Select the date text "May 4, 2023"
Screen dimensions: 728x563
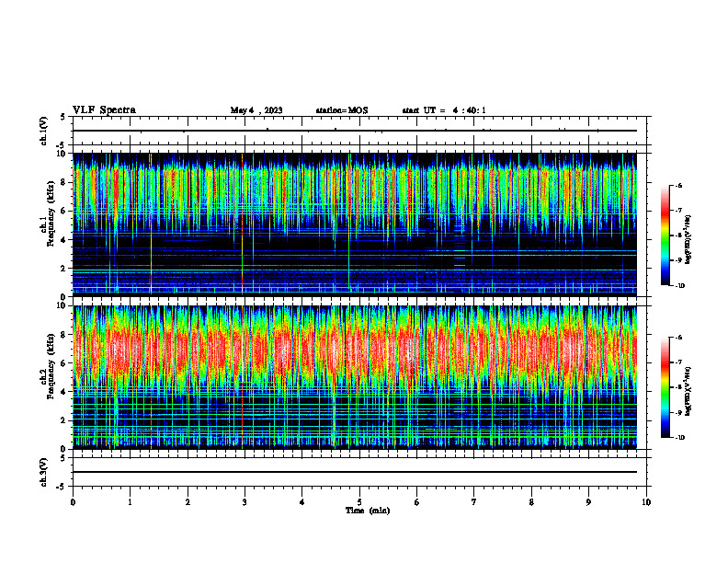tap(256, 110)
